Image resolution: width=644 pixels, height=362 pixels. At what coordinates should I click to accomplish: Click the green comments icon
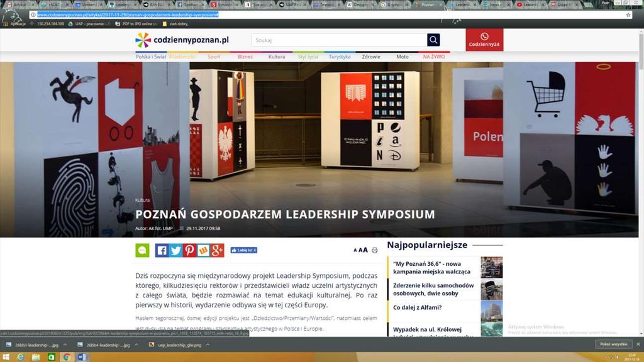coord(142,250)
